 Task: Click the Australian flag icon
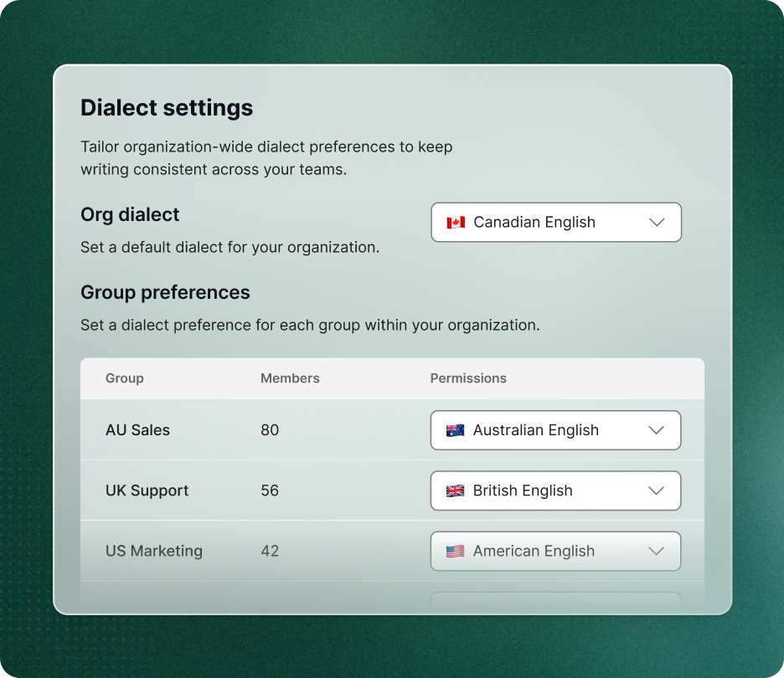click(454, 429)
